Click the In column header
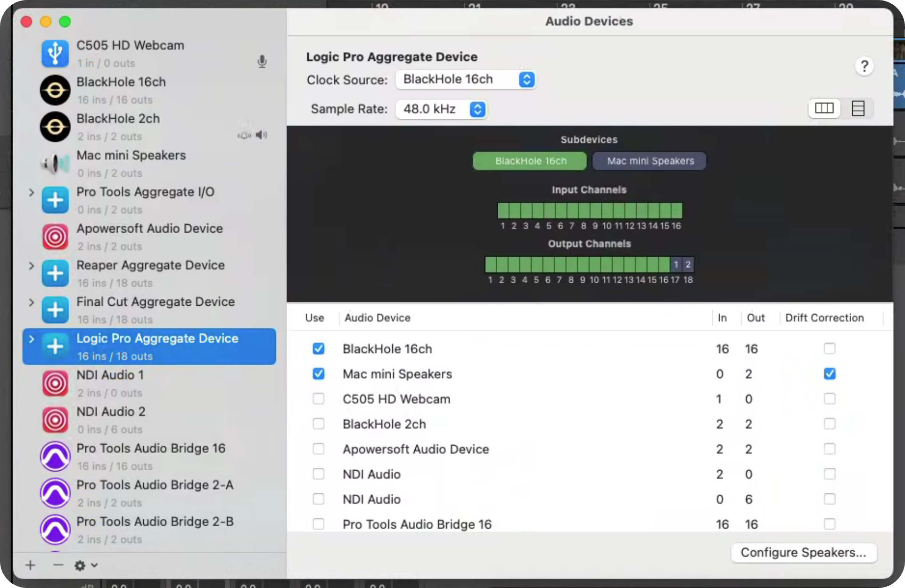Viewport: 905px width, 588px height. [x=722, y=318]
